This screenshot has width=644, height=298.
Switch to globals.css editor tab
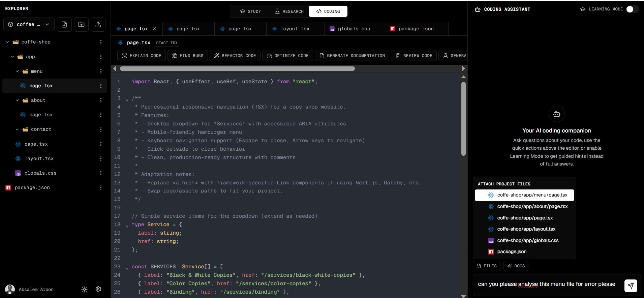point(354,29)
